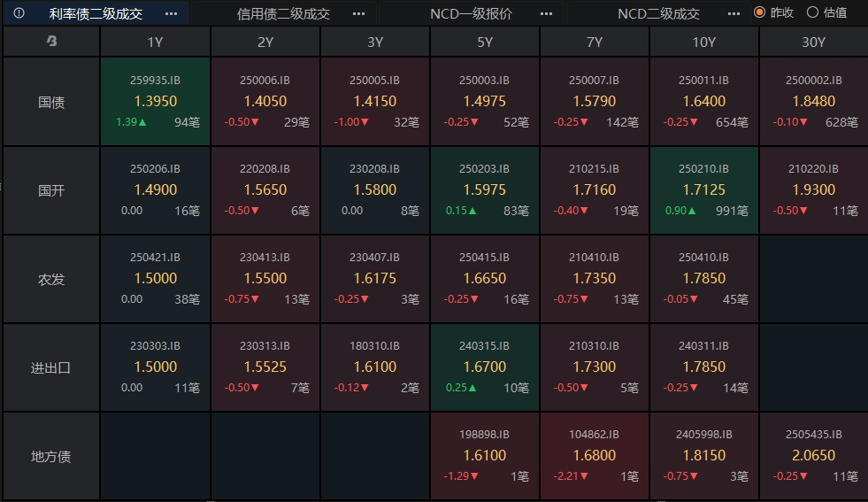868x502 pixels.
Task: Click the info icon beside 利率债二级成交
Action: pos(19,13)
